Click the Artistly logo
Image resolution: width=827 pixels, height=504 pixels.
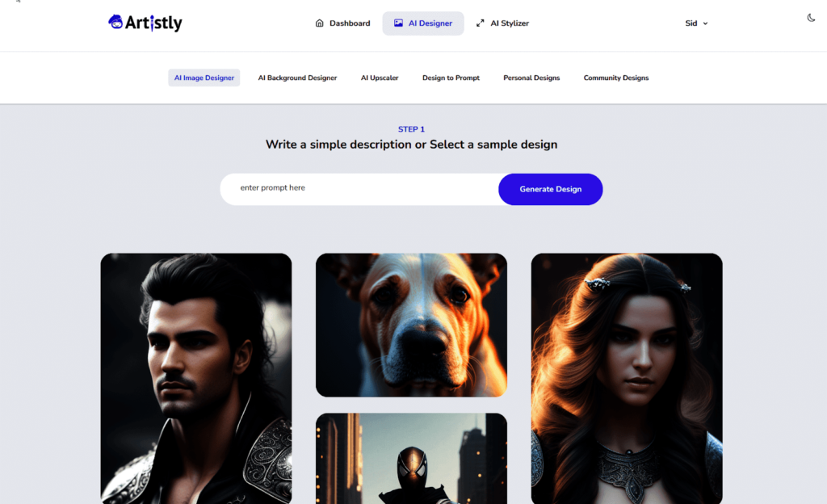145,23
